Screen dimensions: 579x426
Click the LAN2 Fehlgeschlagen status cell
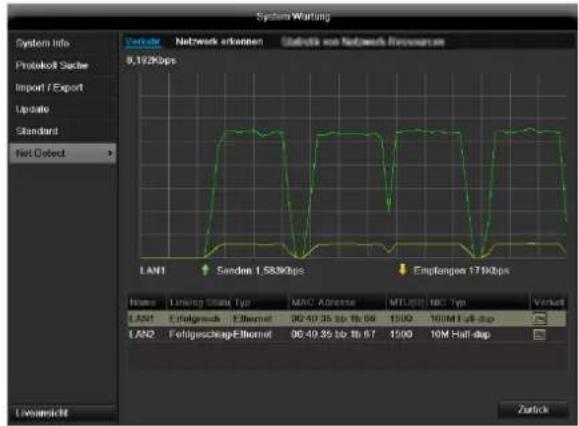(201, 334)
